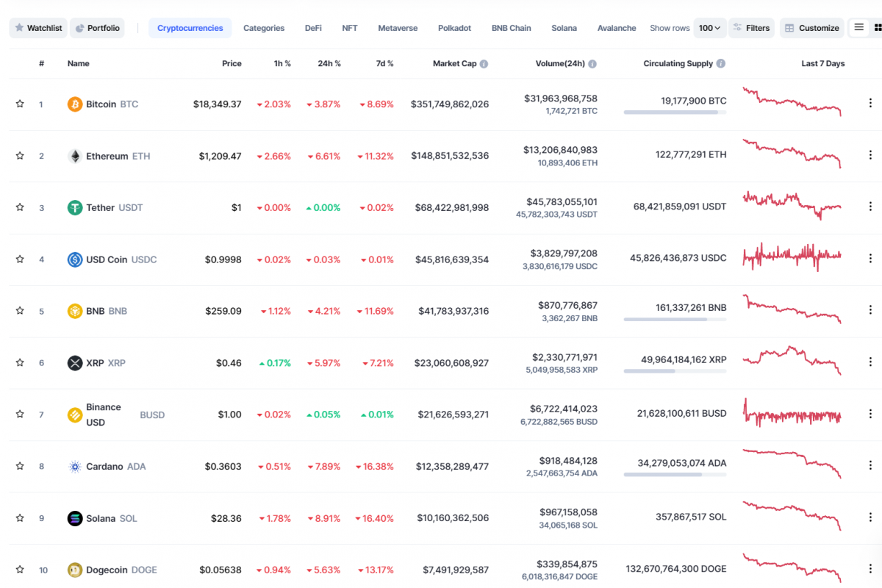Click the Tether coin logo
Image resolution: width=882 pixels, height=588 pixels.
tap(75, 207)
